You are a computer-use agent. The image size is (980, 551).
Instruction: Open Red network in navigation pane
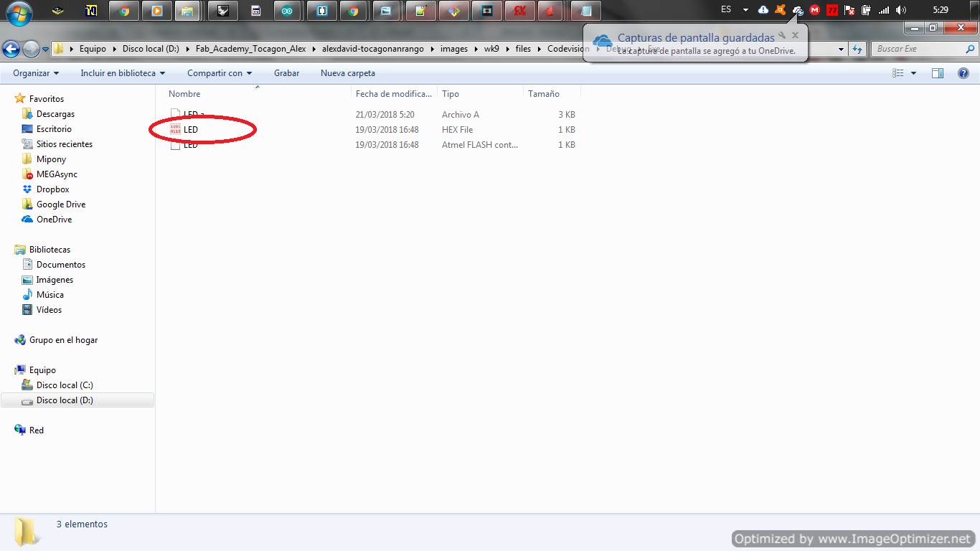[37, 430]
